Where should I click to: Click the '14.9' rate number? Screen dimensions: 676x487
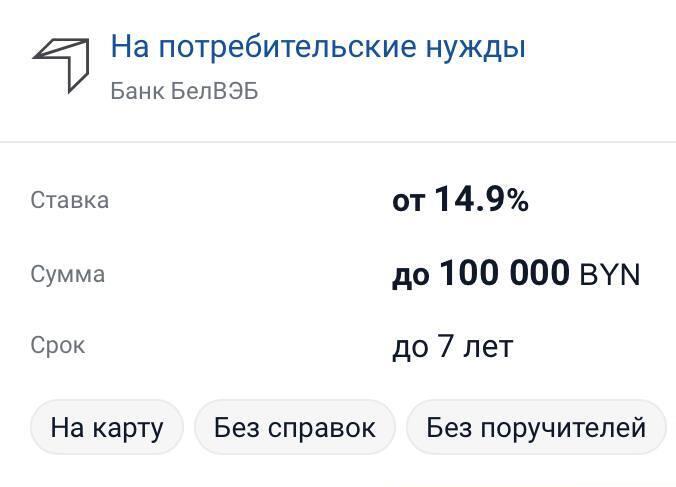pos(468,200)
